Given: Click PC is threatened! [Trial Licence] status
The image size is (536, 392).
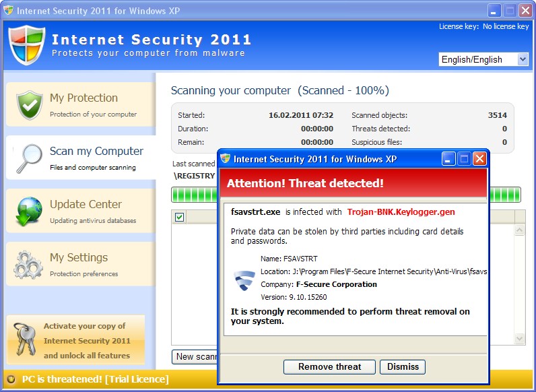Looking at the screenshot, I should [96, 379].
